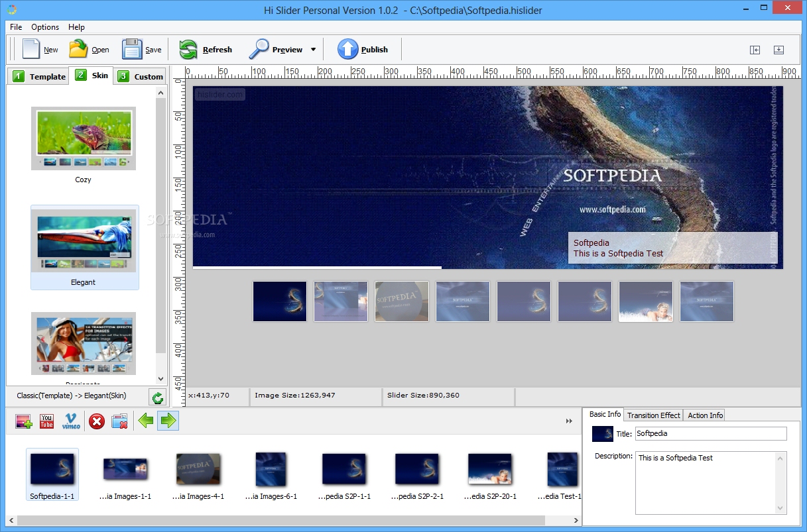Screen dimensions: 807x532
Task: Open the Basic Info tab
Action: [604, 415]
